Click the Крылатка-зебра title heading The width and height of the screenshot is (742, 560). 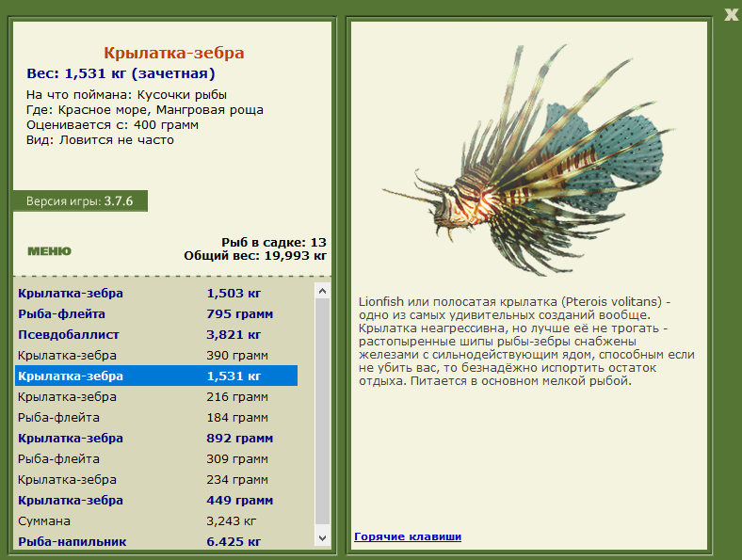173,53
